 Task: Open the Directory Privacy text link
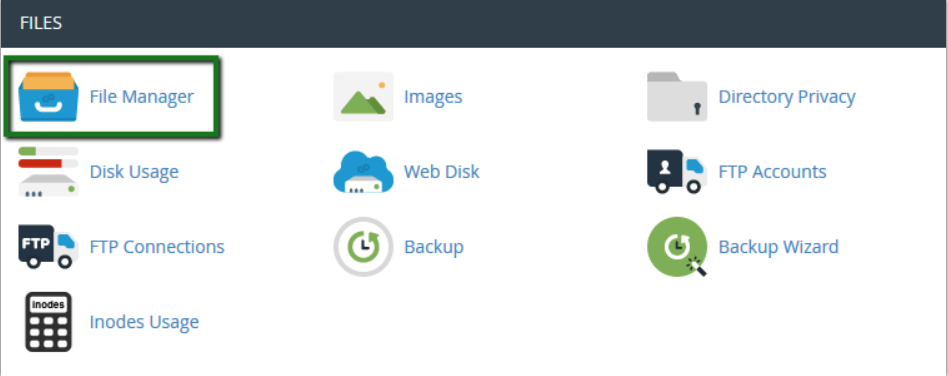pyautogui.click(x=787, y=97)
